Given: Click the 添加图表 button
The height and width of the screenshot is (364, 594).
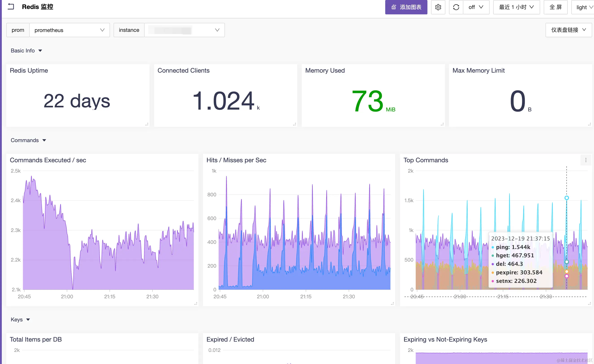Looking at the screenshot, I should pos(406,7).
